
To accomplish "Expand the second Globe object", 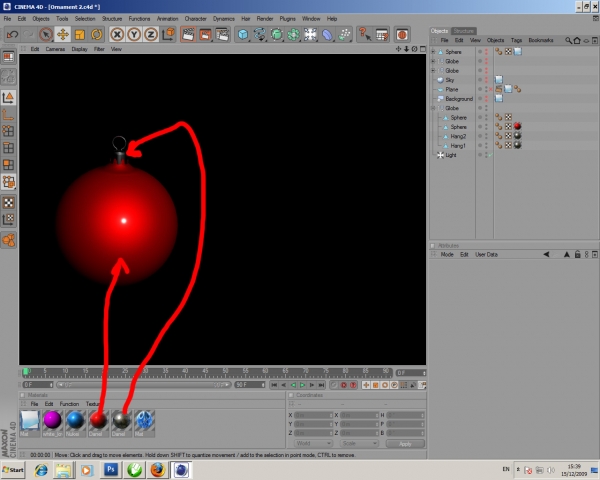I will (x=433, y=70).
